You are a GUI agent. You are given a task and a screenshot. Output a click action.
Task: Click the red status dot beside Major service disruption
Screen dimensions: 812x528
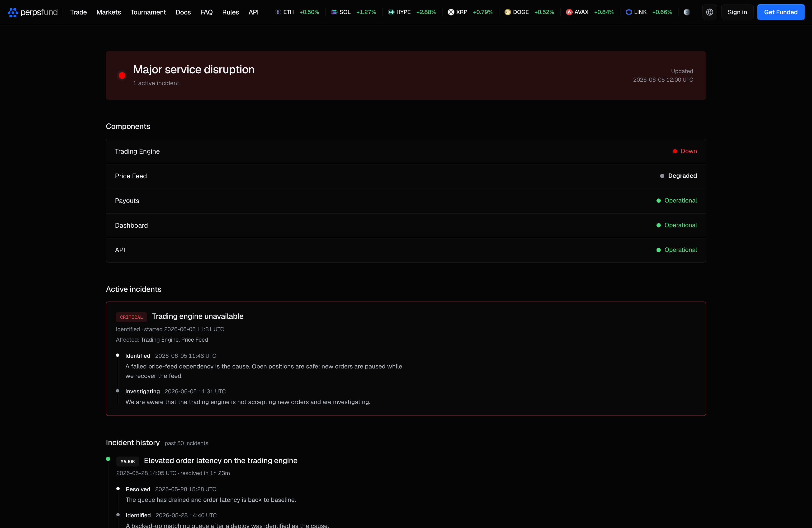(x=122, y=75)
